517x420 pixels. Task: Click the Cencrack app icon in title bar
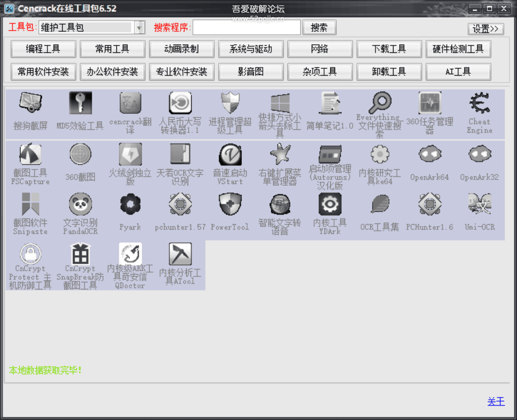tap(9, 9)
